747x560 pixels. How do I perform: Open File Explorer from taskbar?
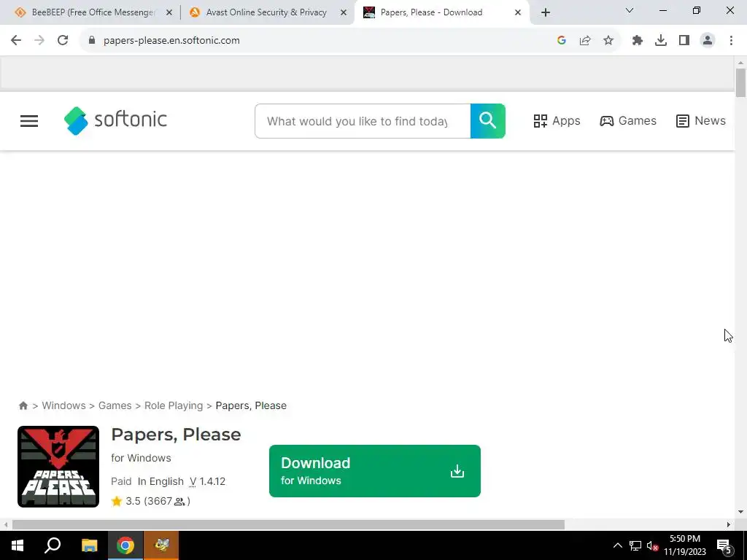pyautogui.click(x=89, y=545)
